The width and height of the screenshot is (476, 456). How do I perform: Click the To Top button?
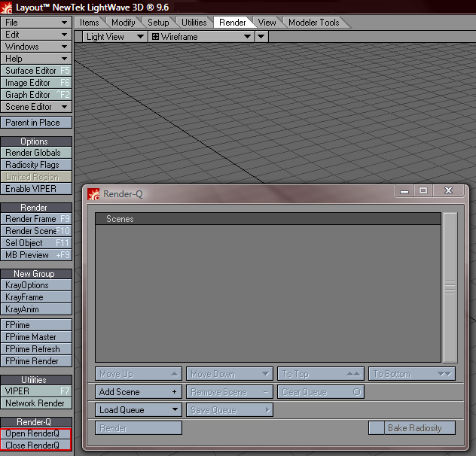[321, 374]
